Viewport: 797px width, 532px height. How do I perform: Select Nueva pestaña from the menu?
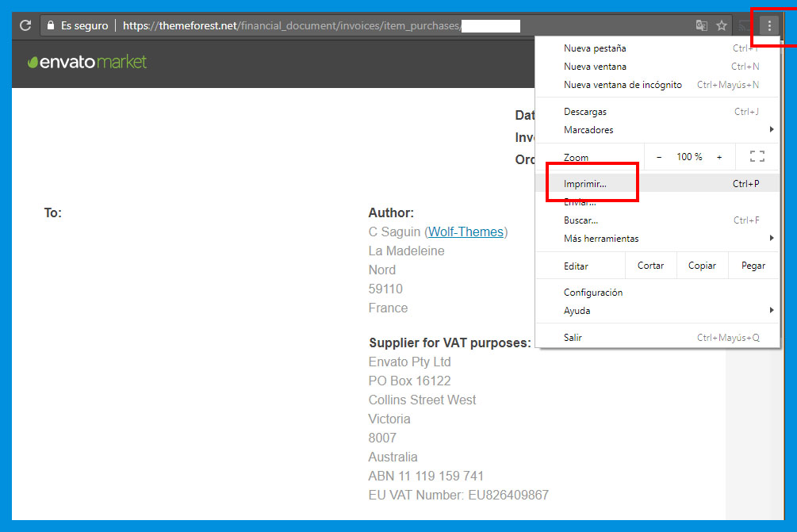point(657,48)
